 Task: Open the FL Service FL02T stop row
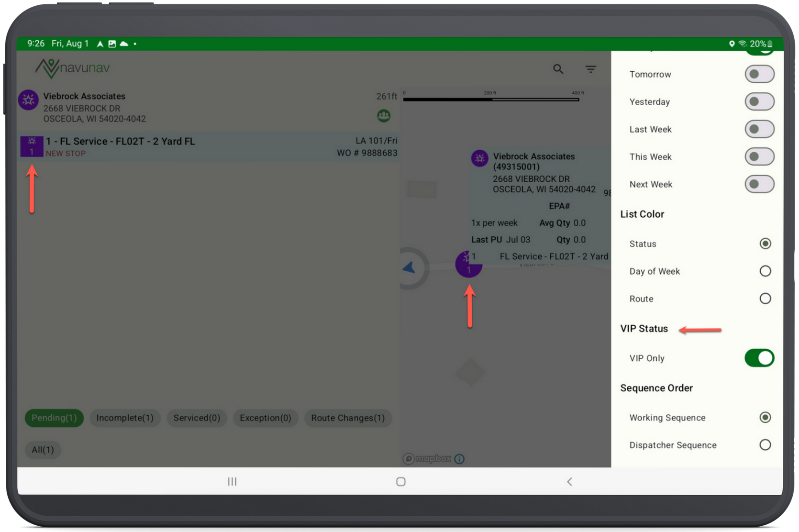point(209,147)
